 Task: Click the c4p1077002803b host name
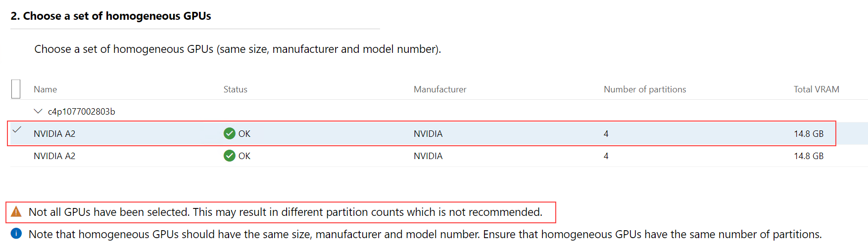(81, 112)
